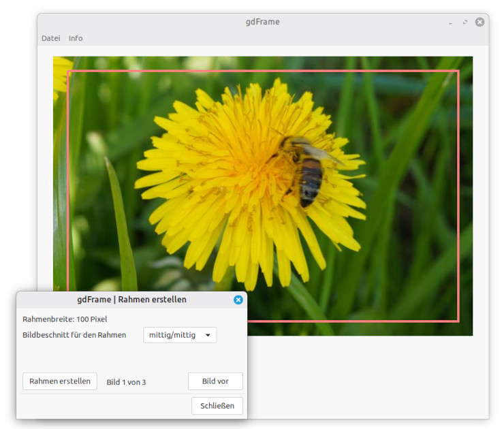Go to next image with Bild vor

(x=215, y=381)
